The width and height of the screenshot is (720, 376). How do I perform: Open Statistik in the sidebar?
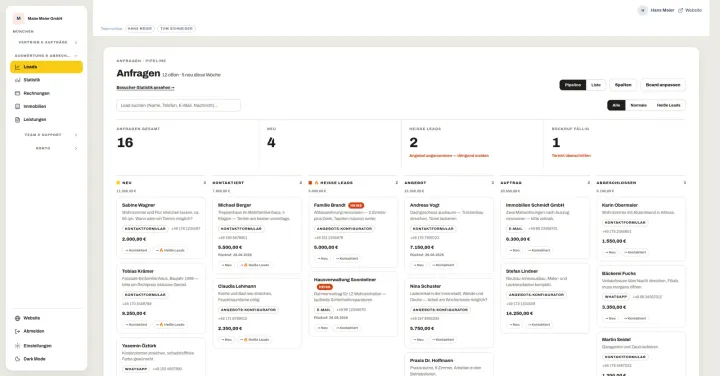46,80
